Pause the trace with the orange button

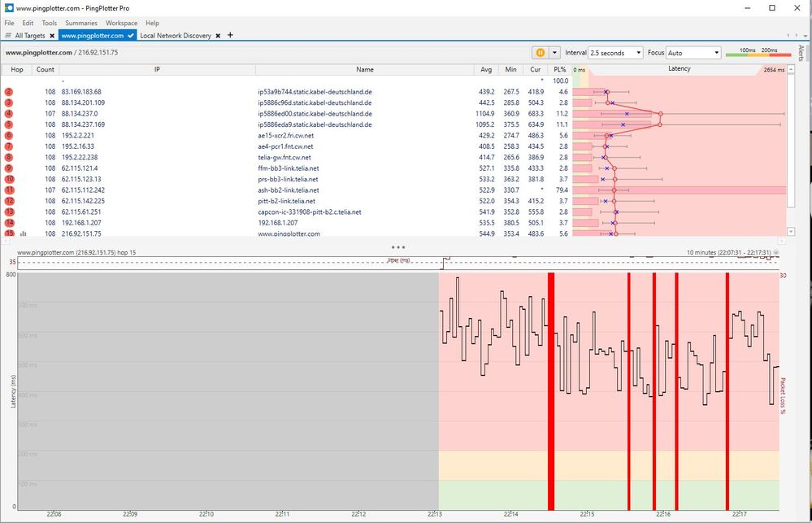point(541,52)
